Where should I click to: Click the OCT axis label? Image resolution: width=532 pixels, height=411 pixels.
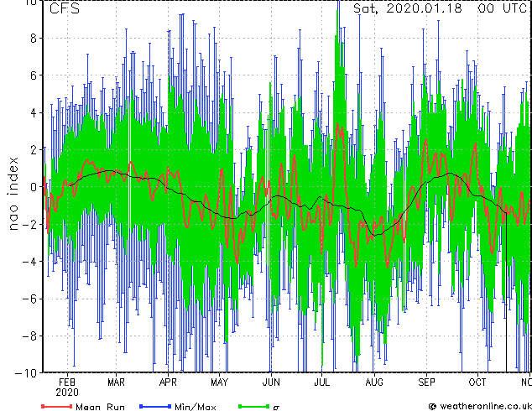click(477, 382)
